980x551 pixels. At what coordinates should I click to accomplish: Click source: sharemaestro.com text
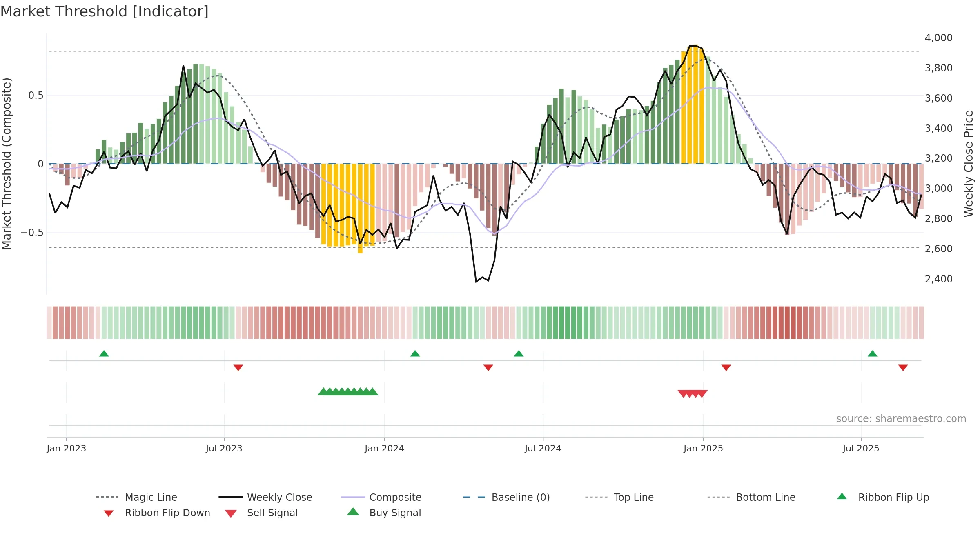(901, 418)
